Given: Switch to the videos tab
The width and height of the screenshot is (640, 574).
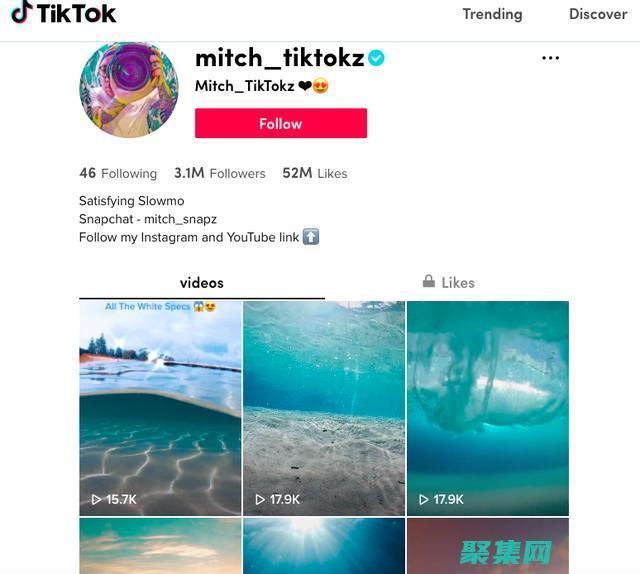Looking at the screenshot, I should tap(202, 283).
